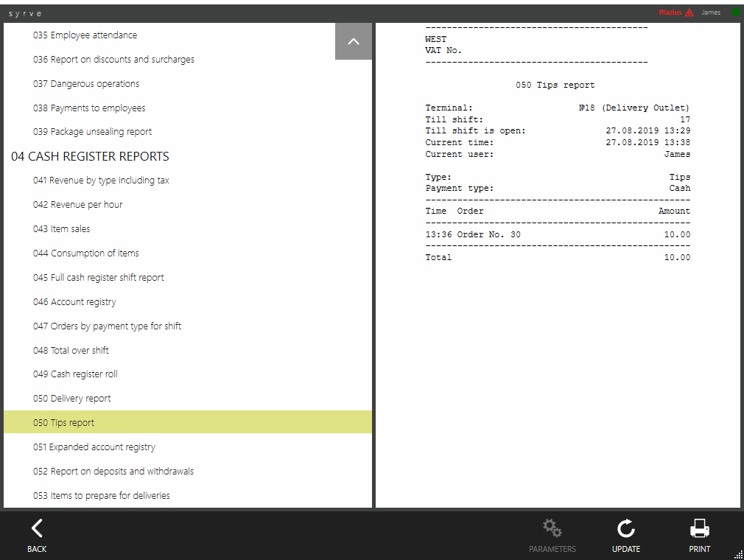Click the Print printer icon
The width and height of the screenshot is (744, 560).
tap(699, 528)
